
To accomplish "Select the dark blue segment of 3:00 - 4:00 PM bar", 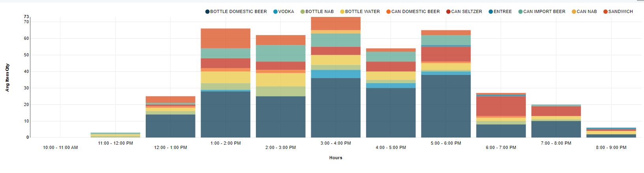I will click(336, 108).
